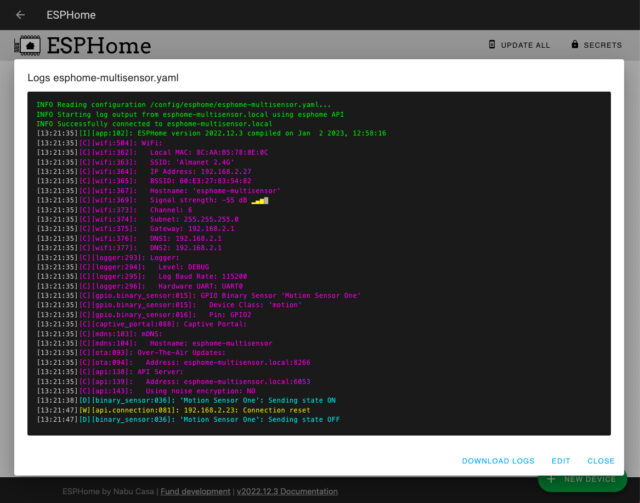Screen dimensions: 640x503
Task: Click the ESPHome version 2022.12.3 log line
Action: [211, 134]
